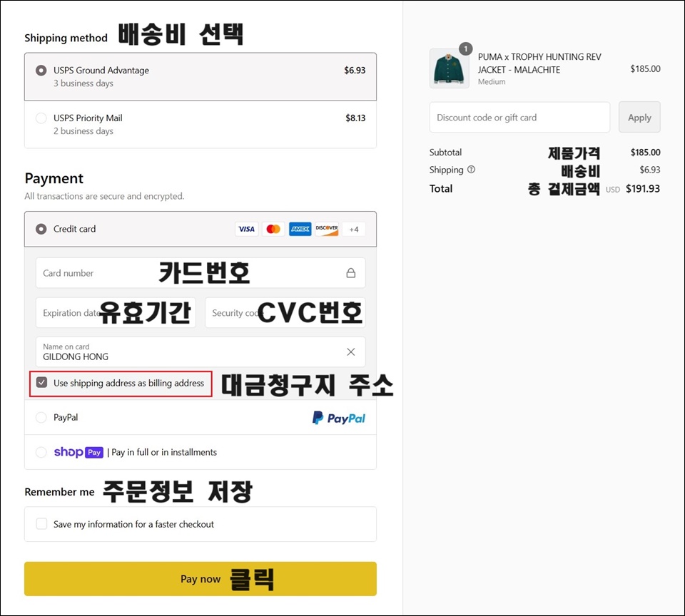Click the quantity badge on product image
This screenshot has width=685, height=616.
click(x=466, y=48)
